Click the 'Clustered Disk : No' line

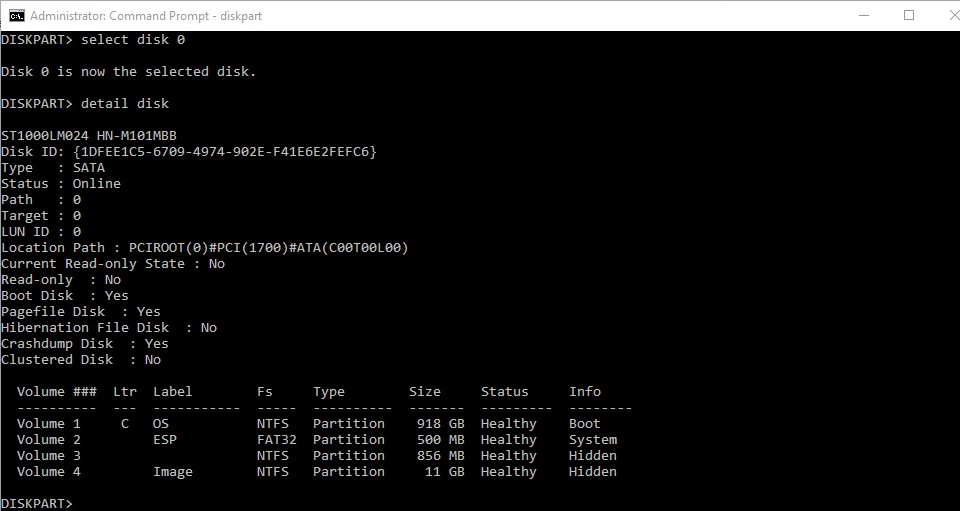click(81, 359)
